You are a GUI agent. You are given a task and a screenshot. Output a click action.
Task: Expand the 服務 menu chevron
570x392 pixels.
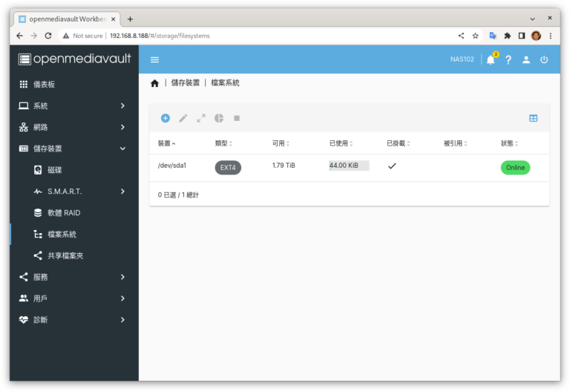(122, 277)
